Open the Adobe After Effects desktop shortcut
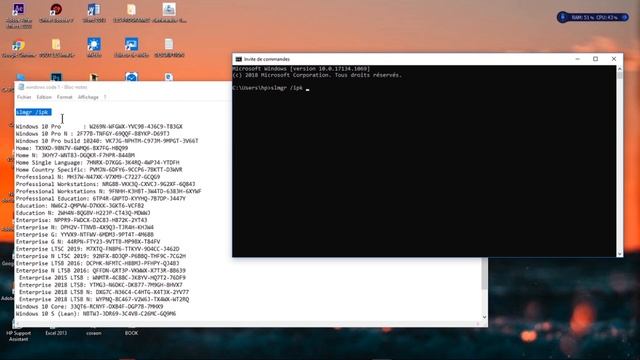The height and width of the screenshot is (360, 640). [18, 9]
